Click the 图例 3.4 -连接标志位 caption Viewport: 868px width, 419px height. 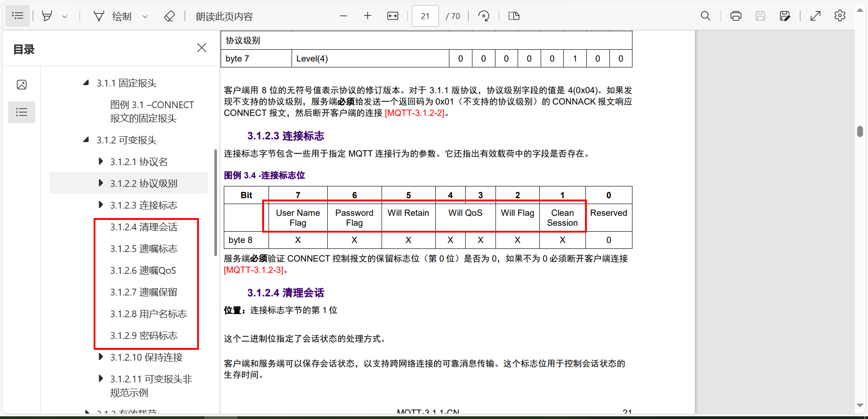click(264, 175)
